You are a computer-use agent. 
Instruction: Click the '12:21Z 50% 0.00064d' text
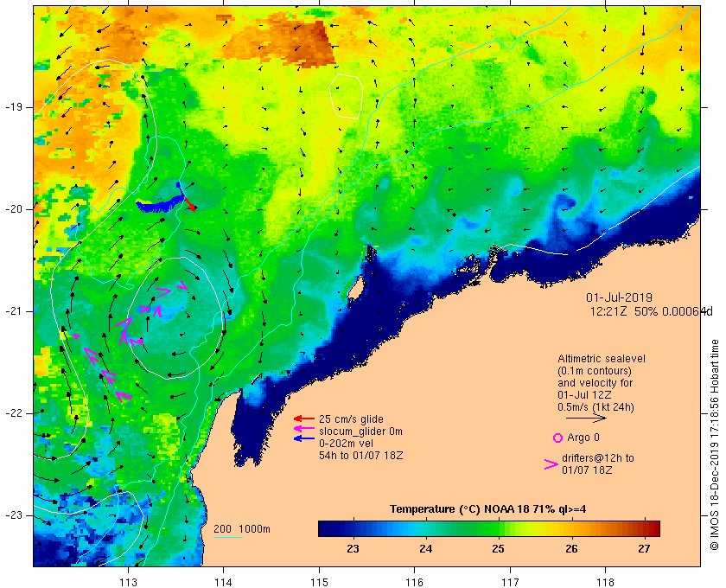pyautogui.click(x=651, y=311)
